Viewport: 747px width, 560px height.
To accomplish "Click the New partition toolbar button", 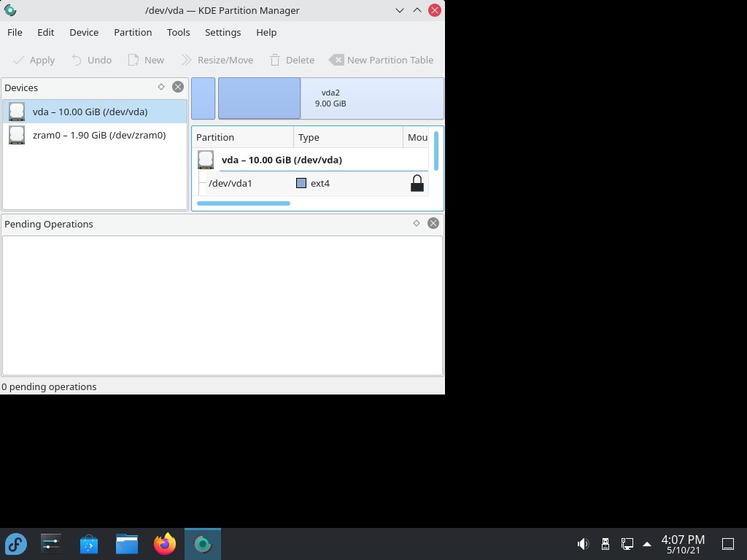I will [x=146, y=60].
